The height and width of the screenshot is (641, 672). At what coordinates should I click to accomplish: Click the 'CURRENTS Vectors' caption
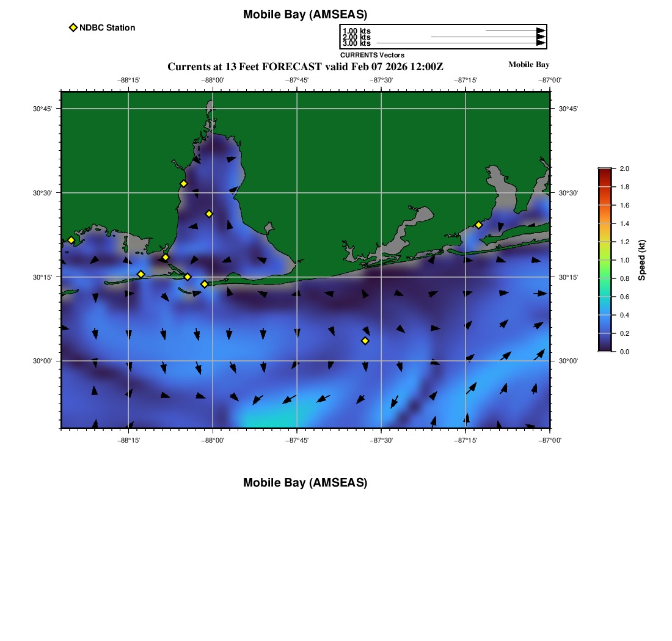coord(372,55)
